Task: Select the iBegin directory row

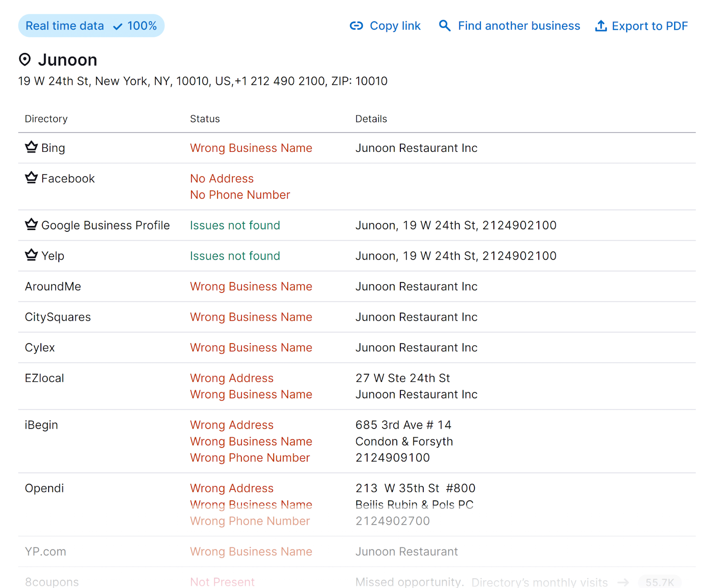Action: [357, 441]
